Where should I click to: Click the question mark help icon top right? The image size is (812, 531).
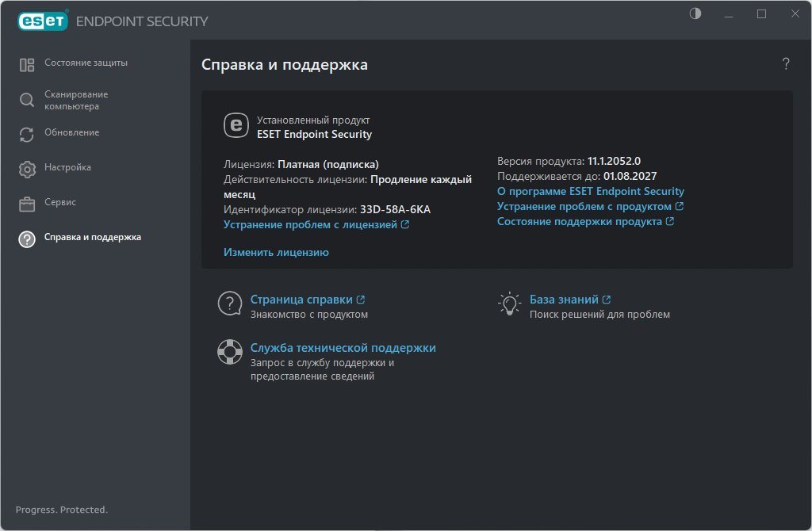pos(785,64)
